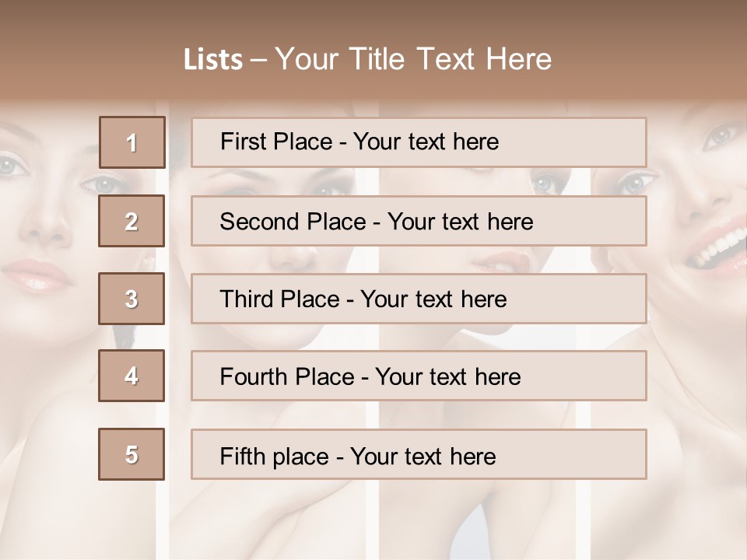
Task: Click the woman's eye in top-right corner
Action: tap(717, 138)
